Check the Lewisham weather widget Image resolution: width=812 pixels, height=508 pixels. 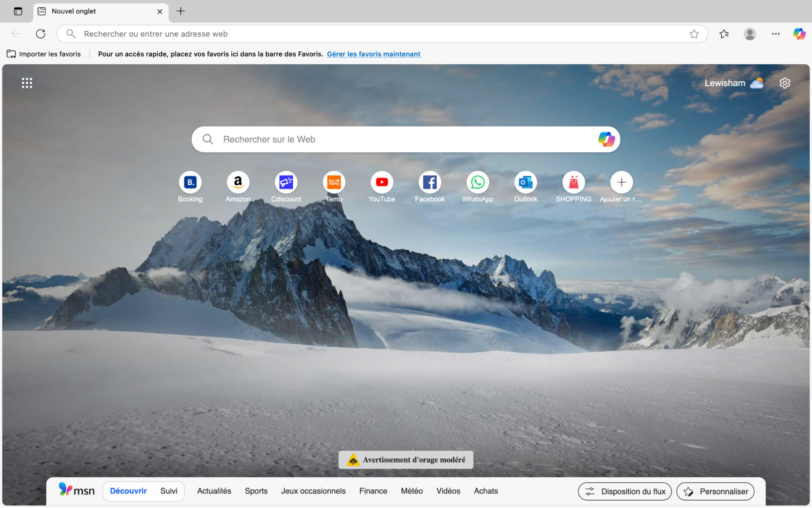tap(733, 82)
